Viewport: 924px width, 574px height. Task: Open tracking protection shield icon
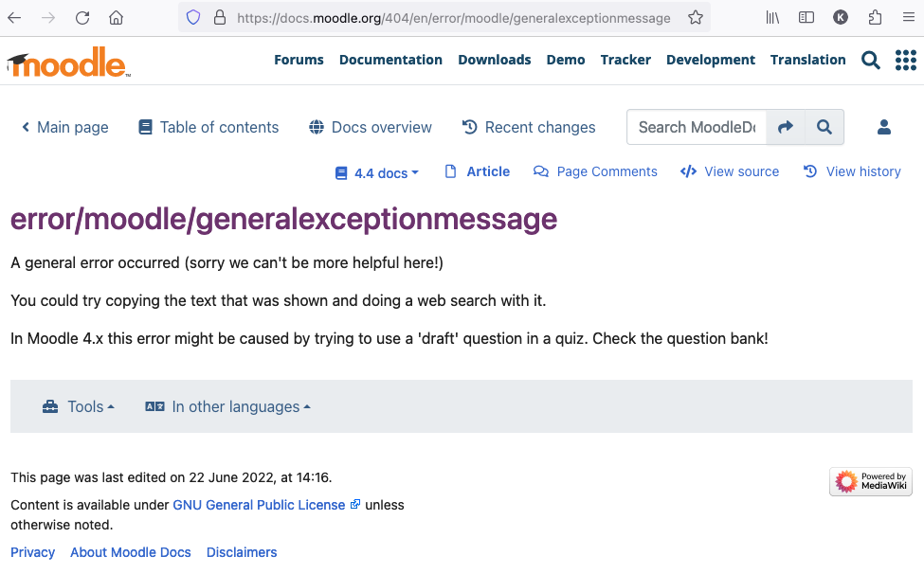click(x=193, y=18)
